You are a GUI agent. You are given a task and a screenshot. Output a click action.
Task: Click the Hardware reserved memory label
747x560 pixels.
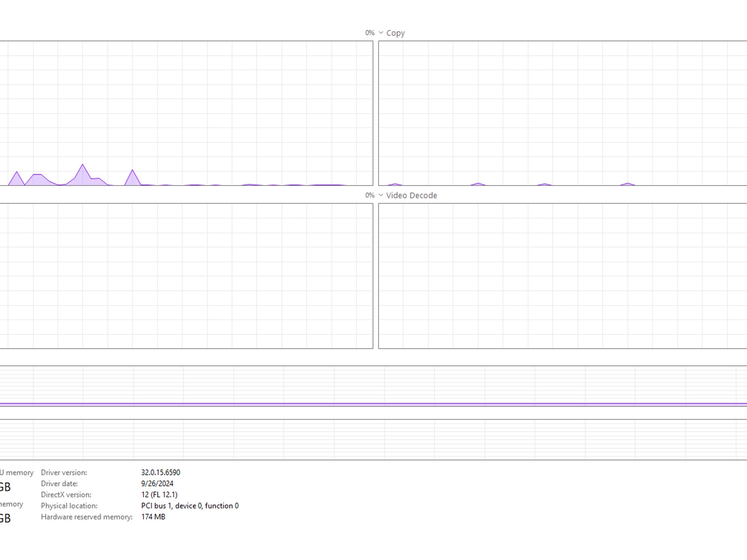click(x=86, y=517)
